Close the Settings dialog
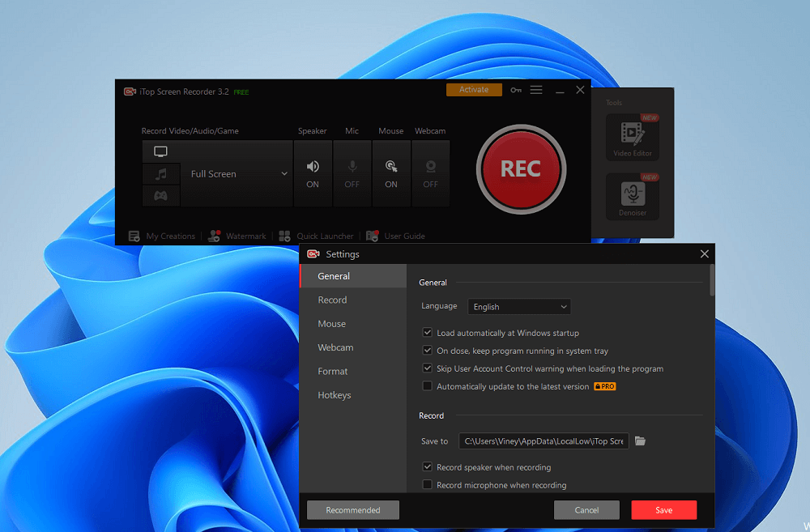810x532 pixels. pyautogui.click(x=704, y=254)
